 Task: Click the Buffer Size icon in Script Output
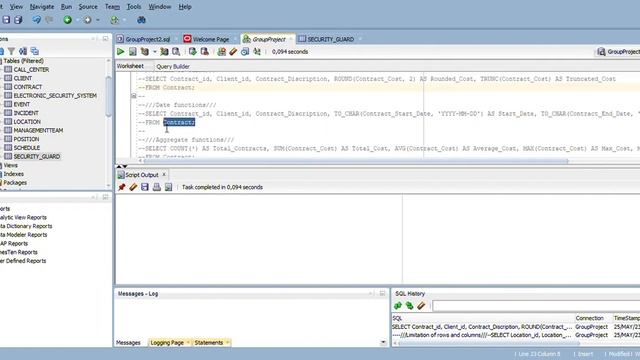[x=168, y=187]
